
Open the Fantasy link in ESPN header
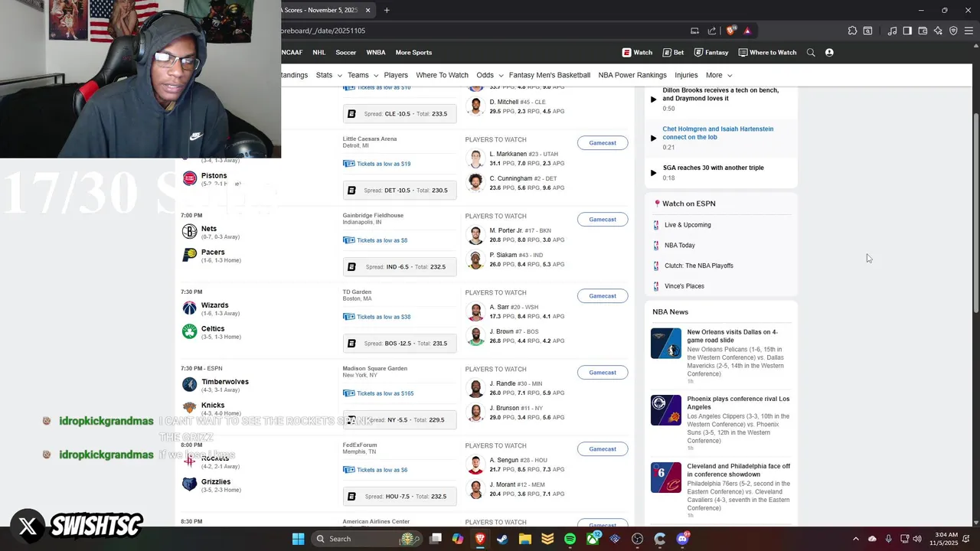tap(711, 52)
